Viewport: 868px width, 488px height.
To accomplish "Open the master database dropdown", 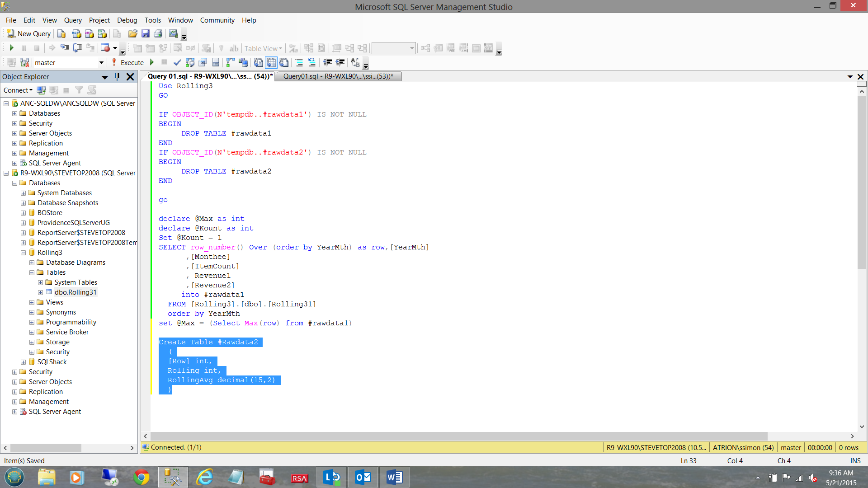I will pos(101,62).
